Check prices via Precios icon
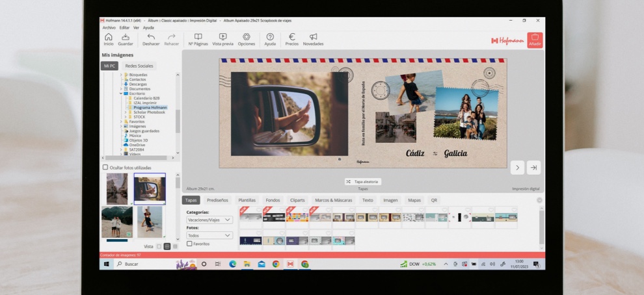Image resolution: width=644 pixels, height=295 pixels. (x=292, y=38)
